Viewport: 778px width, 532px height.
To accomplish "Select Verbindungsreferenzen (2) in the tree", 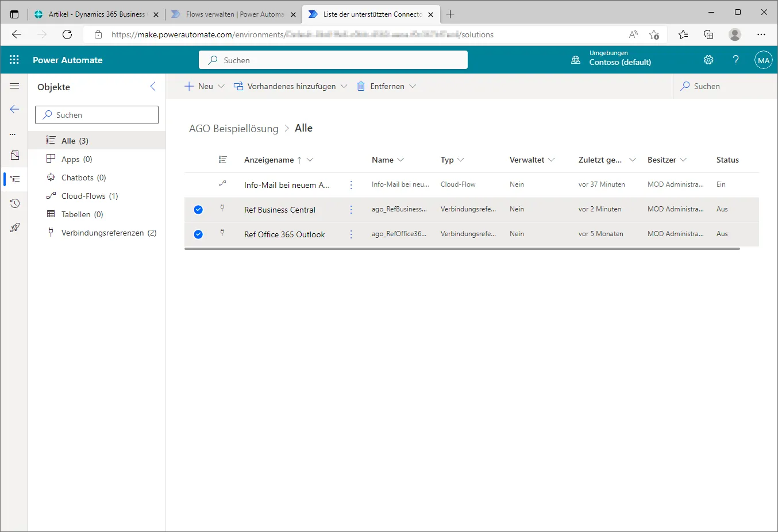I will [97, 233].
